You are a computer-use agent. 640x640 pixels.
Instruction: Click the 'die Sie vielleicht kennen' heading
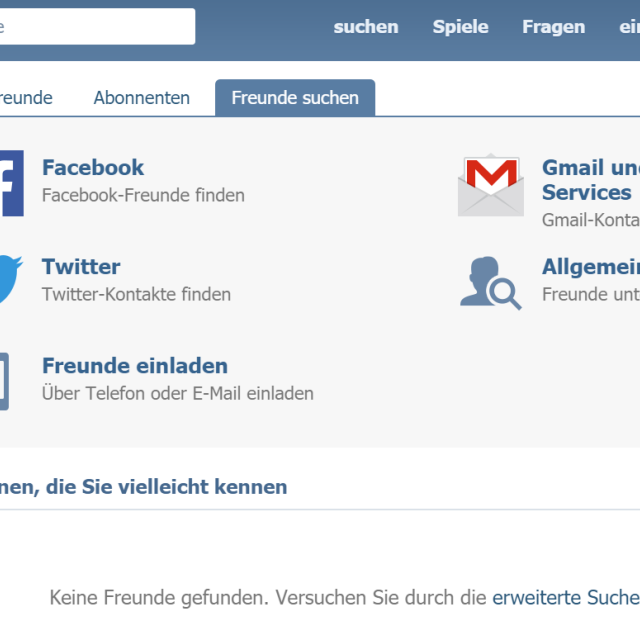[143, 487]
